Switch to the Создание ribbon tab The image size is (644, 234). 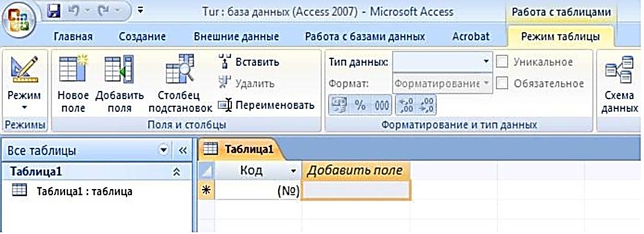142,37
